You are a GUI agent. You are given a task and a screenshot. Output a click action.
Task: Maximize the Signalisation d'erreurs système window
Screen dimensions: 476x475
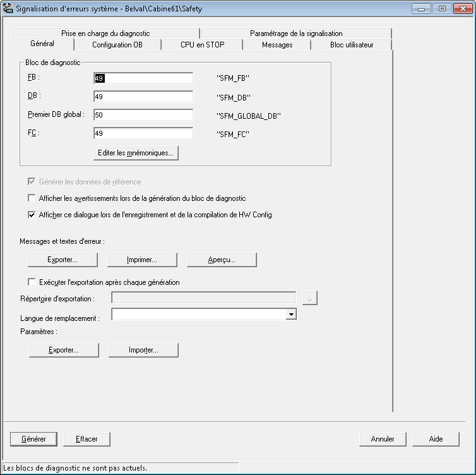[x=442, y=8]
